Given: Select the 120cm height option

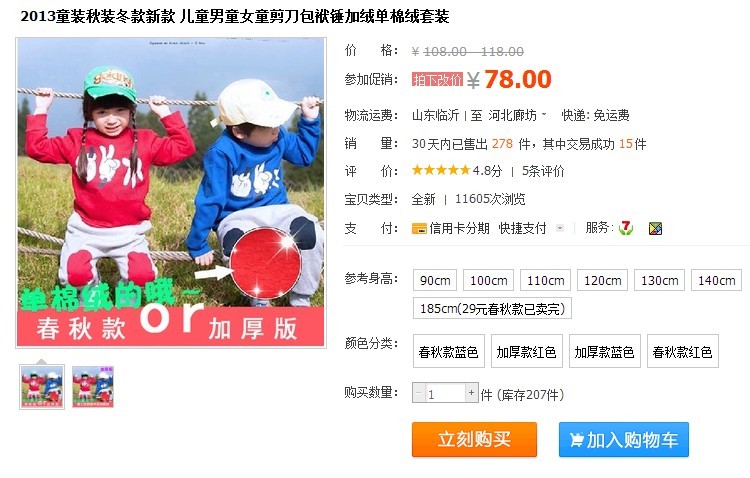Looking at the screenshot, I should pos(602,280).
